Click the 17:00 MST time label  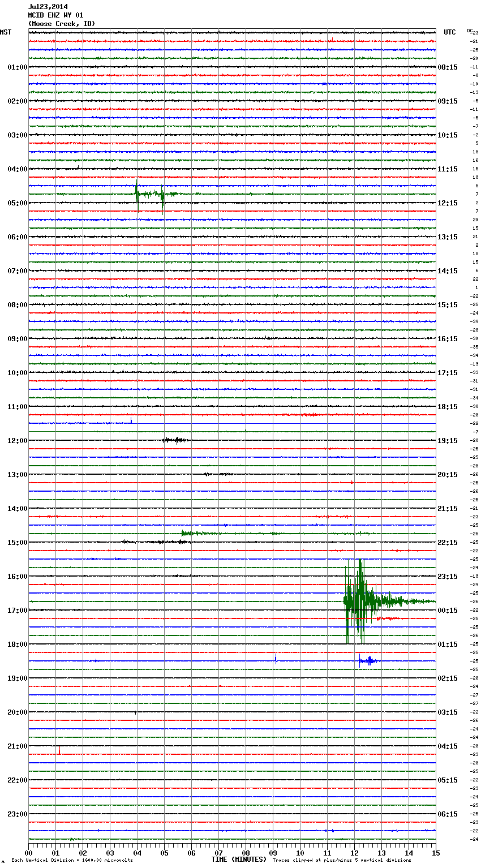(x=18, y=611)
